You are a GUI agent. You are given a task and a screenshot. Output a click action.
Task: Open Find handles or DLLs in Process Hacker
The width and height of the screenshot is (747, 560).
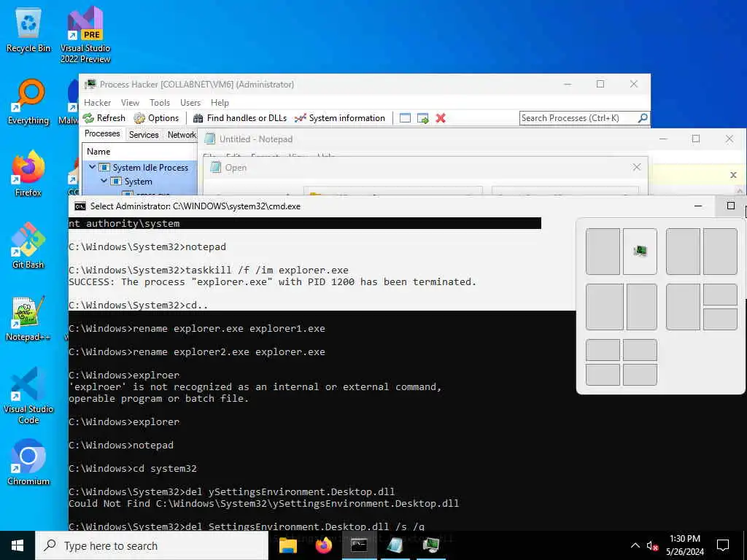click(x=239, y=118)
